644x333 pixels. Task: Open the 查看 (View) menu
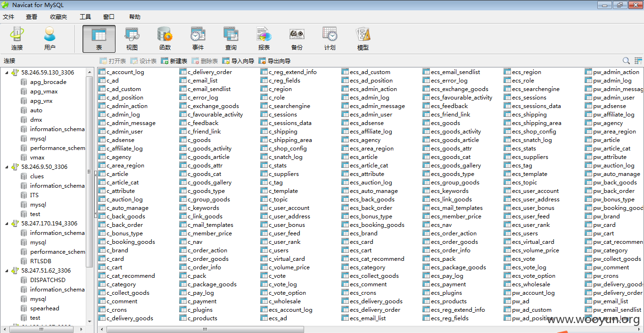(32, 17)
